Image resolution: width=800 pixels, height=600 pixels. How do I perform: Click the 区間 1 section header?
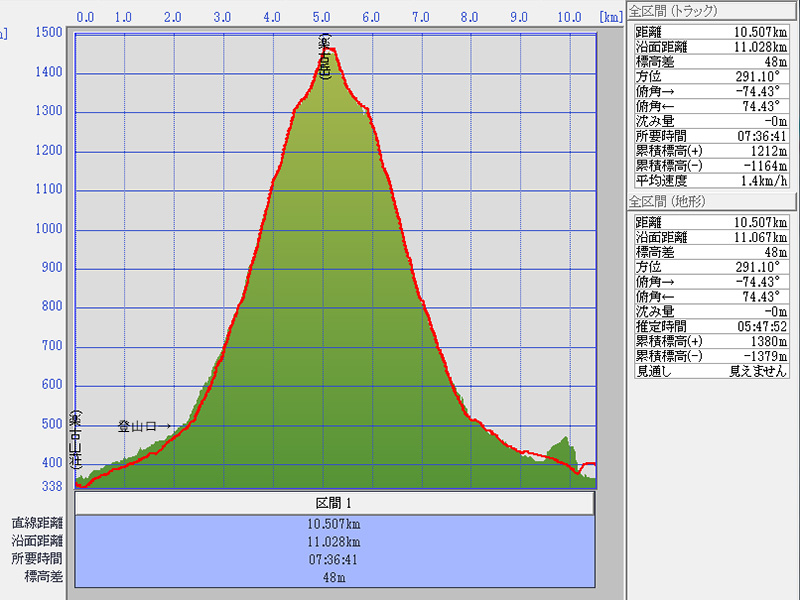(x=334, y=504)
